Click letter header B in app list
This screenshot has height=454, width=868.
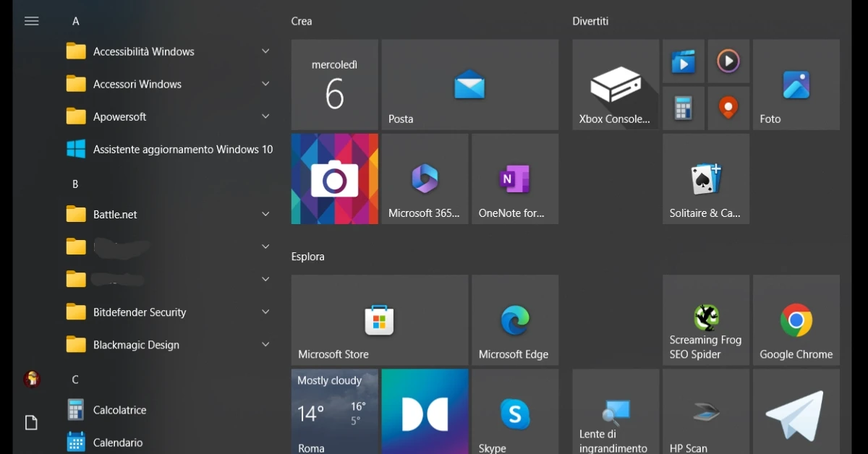click(75, 184)
